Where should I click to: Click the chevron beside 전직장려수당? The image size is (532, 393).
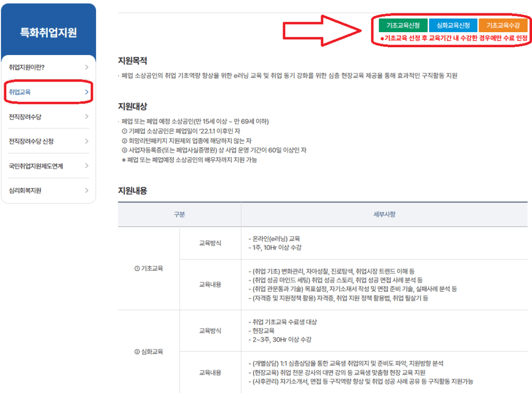coord(87,117)
